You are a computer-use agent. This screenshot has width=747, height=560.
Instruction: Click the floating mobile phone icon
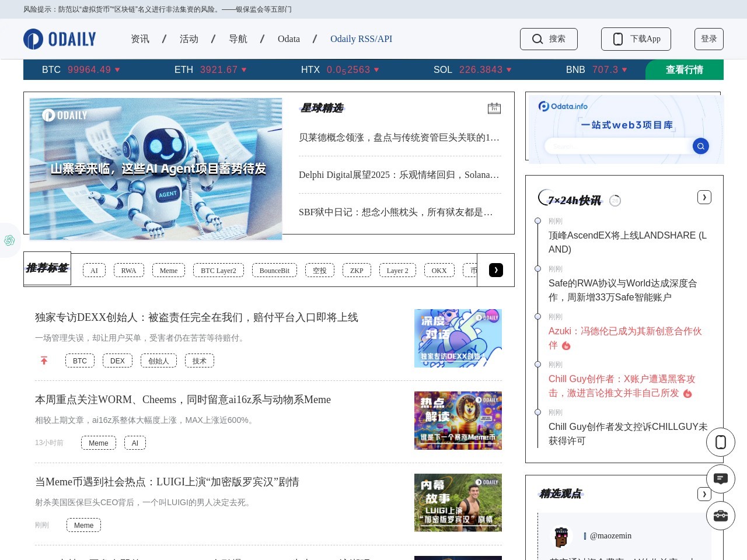(721, 442)
